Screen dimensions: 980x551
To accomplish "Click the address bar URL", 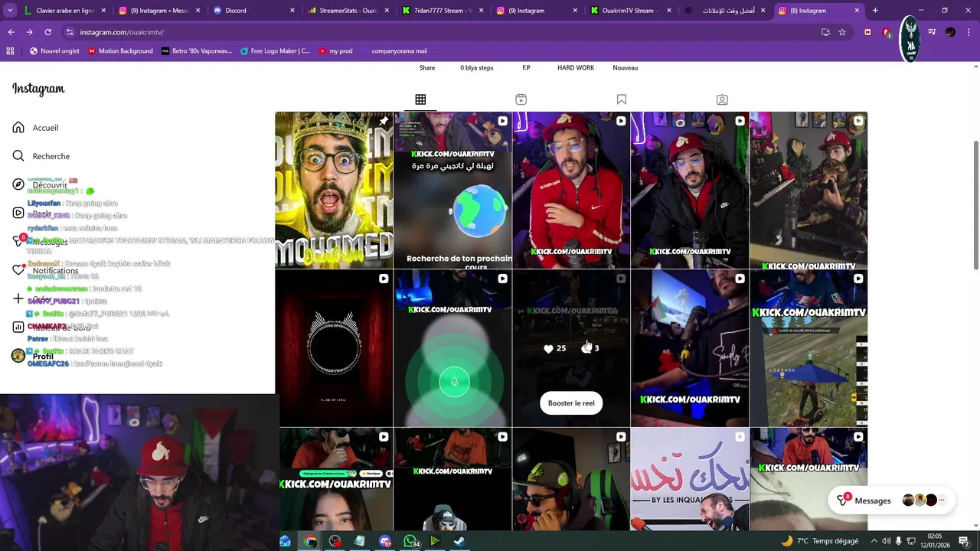I will (x=122, y=32).
